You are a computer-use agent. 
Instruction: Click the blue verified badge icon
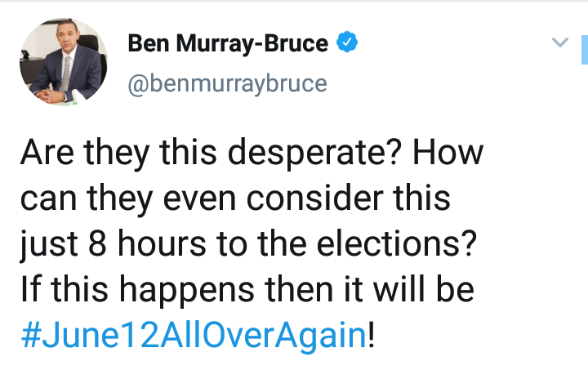[x=350, y=42]
